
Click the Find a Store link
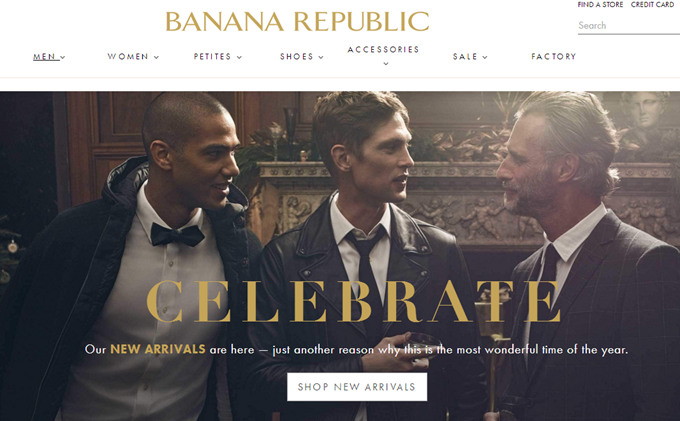click(600, 5)
